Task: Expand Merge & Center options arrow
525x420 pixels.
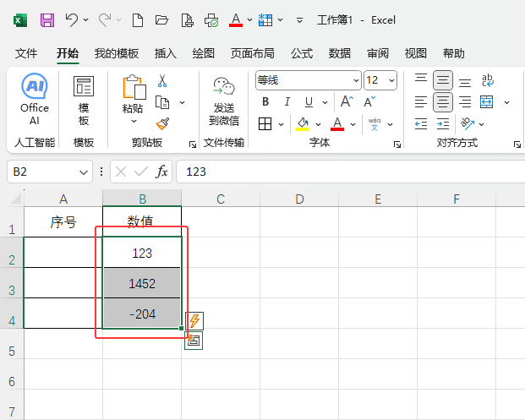Action: click(x=507, y=102)
